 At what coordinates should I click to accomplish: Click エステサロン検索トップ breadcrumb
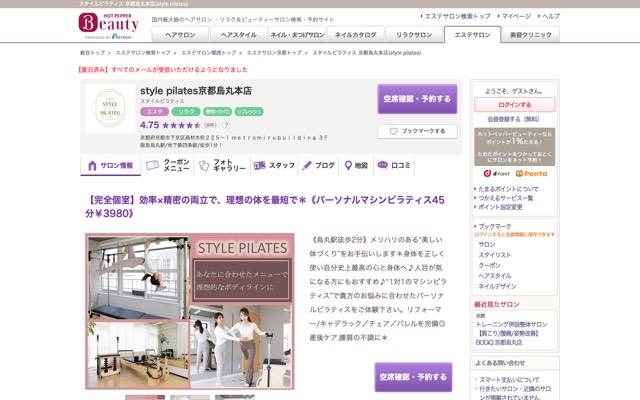143,53
